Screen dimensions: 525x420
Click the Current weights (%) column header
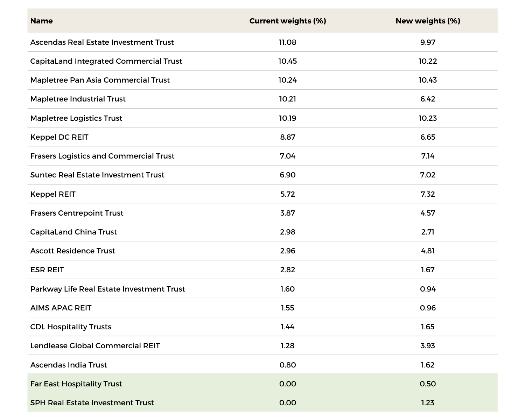click(288, 21)
